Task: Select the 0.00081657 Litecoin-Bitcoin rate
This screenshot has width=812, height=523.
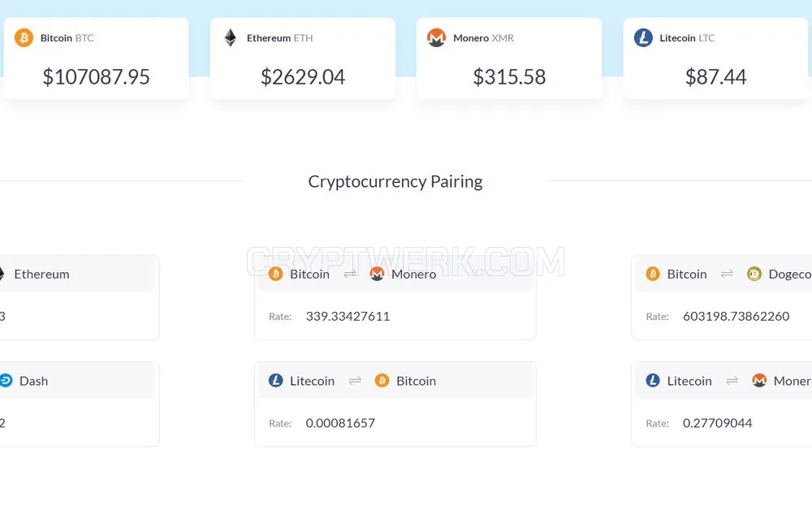Action: tap(340, 423)
